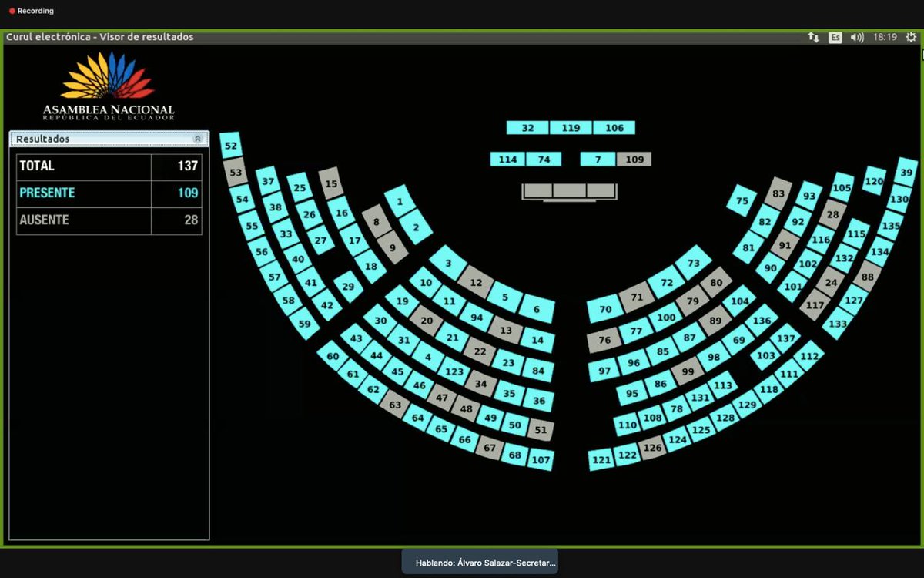
Task: Select seat 119 at the presidium
Action: coord(571,128)
